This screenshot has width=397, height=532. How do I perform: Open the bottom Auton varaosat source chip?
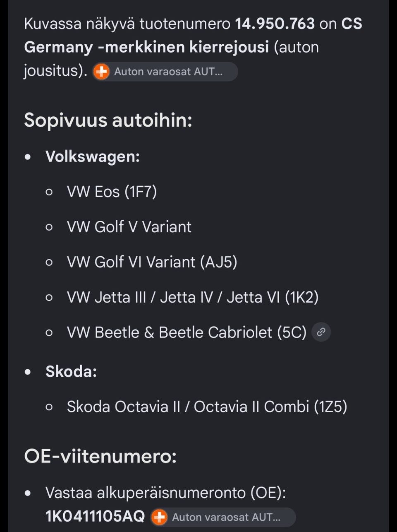pos(223,517)
